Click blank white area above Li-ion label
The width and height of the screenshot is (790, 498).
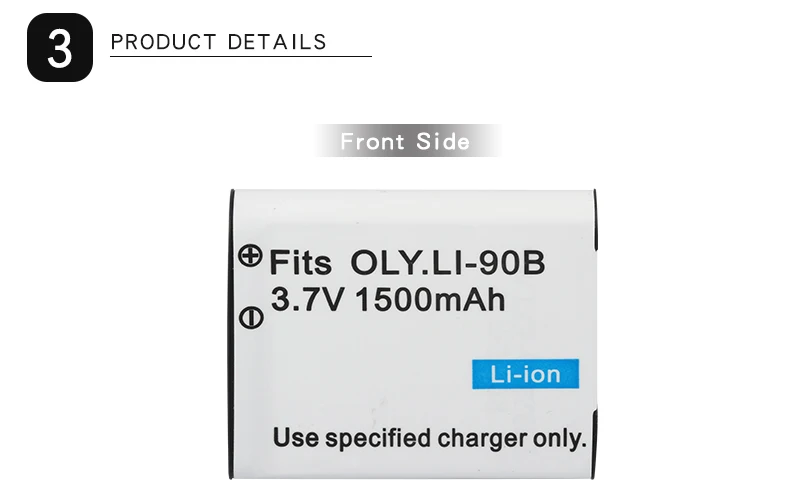click(x=524, y=335)
